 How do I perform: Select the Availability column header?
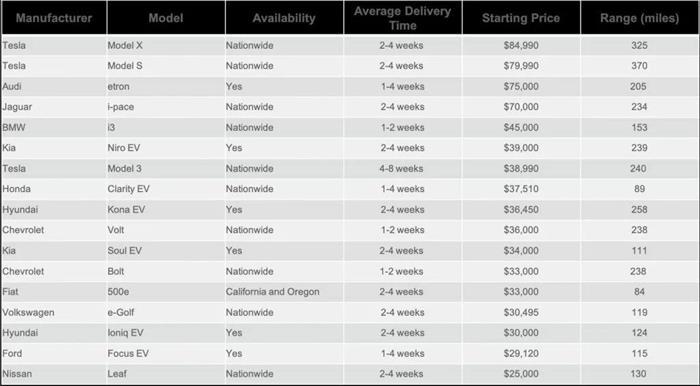[284, 18]
